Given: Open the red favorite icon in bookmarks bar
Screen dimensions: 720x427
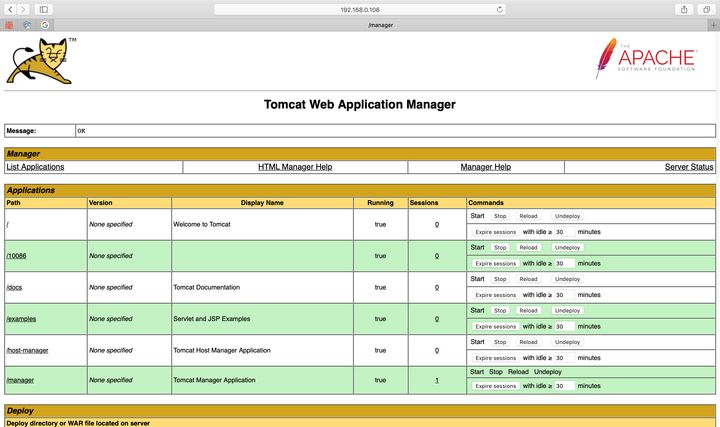Looking at the screenshot, I should tap(9, 25).
